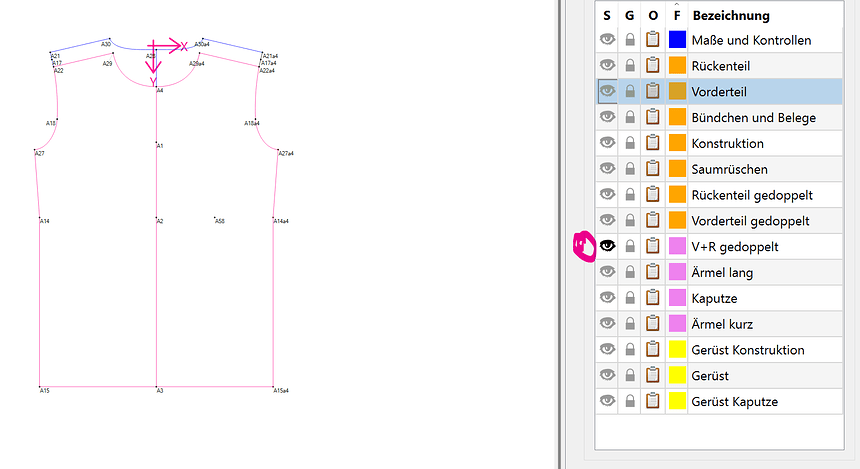The image size is (860, 469).
Task: Click the blue color swatch of Maße und Kontrollen
Action: click(677, 40)
